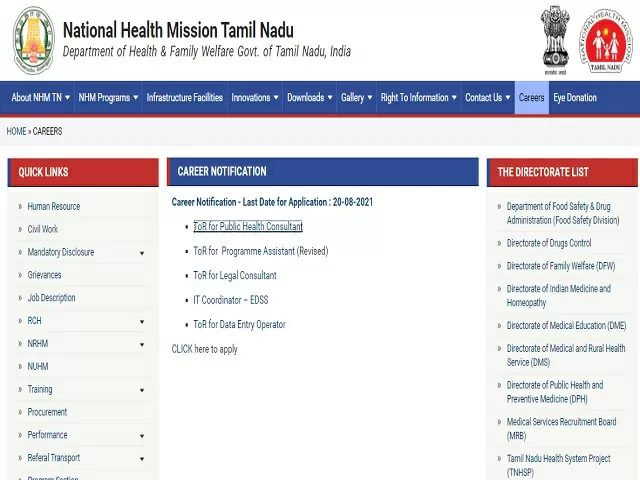Open the Gallery menu

(x=357, y=98)
